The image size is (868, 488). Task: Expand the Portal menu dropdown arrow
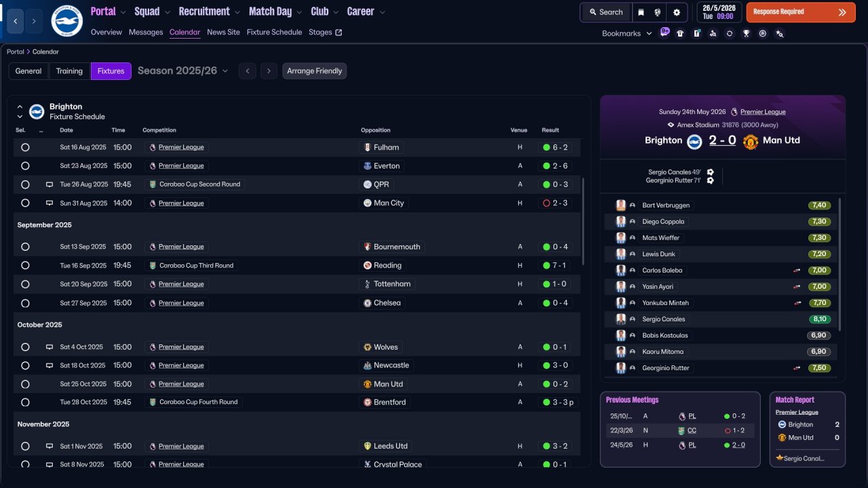coord(123,12)
